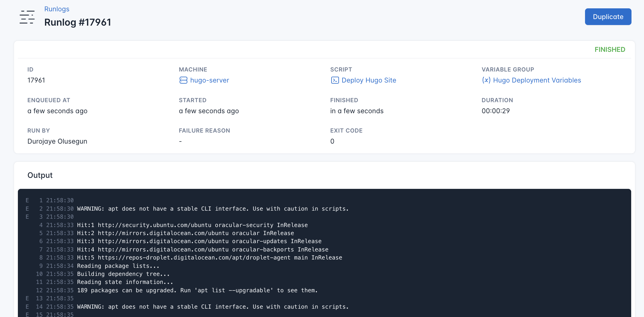This screenshot has height=317, width=644.
Task: Click the FINISHED status label
Action: pos(610,49)
